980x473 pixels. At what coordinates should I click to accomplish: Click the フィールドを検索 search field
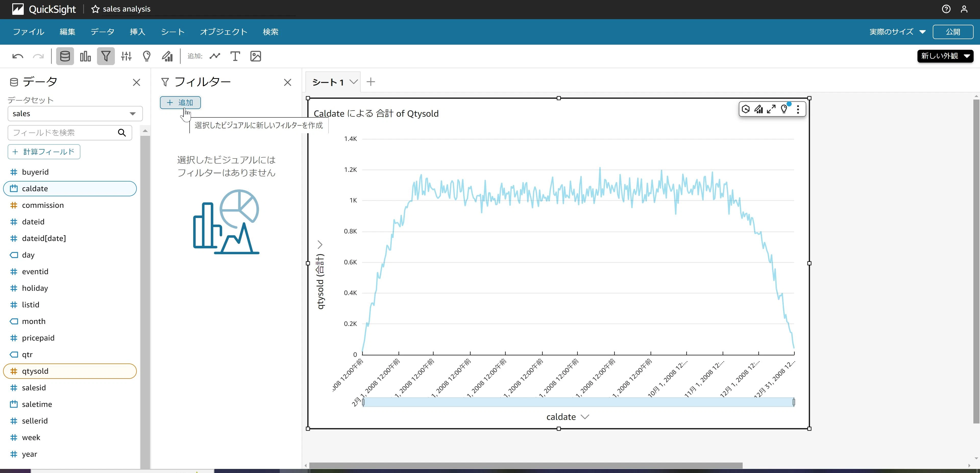coord(70,133)
